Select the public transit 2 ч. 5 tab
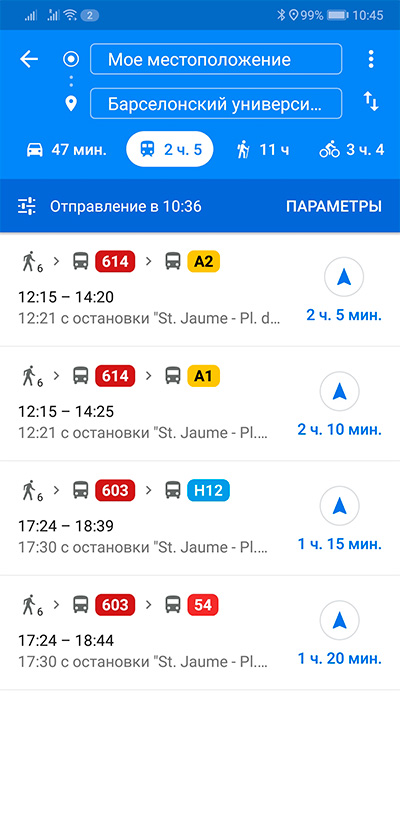The height and width of the screenshot is (830, 400). tap(170, 149)
